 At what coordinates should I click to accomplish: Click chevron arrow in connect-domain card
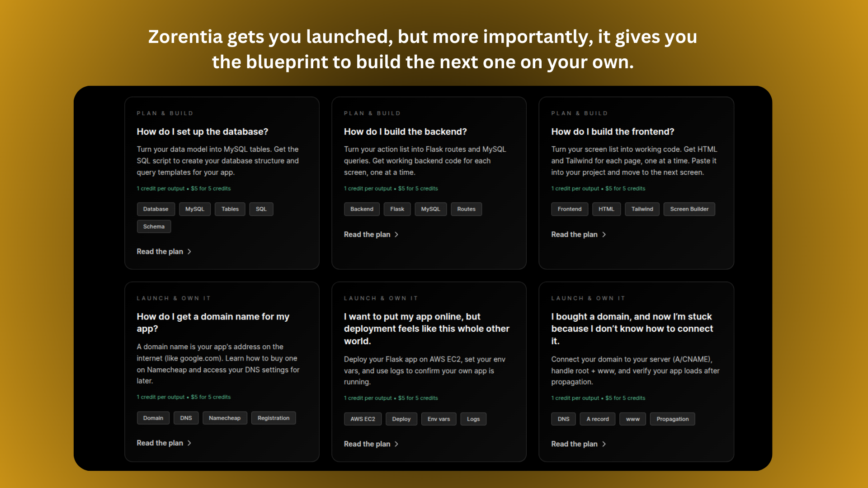click(x=604, y=444)
